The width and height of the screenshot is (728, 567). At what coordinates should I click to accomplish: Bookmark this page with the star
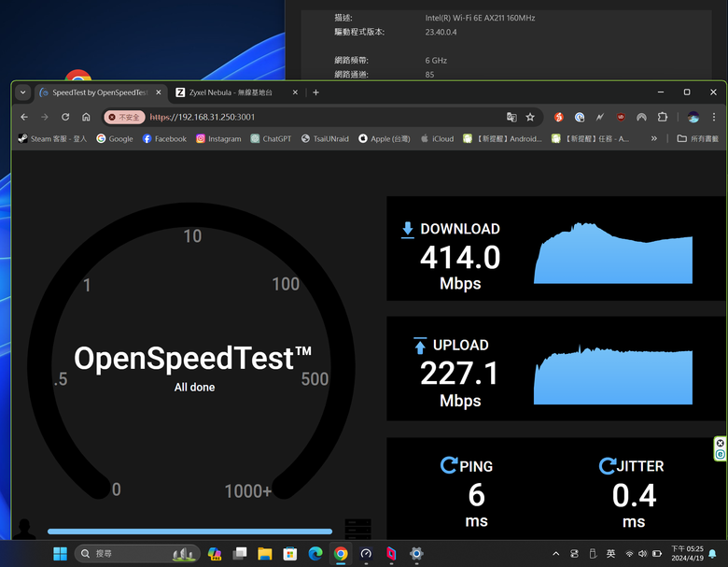[x=530, y=117]
